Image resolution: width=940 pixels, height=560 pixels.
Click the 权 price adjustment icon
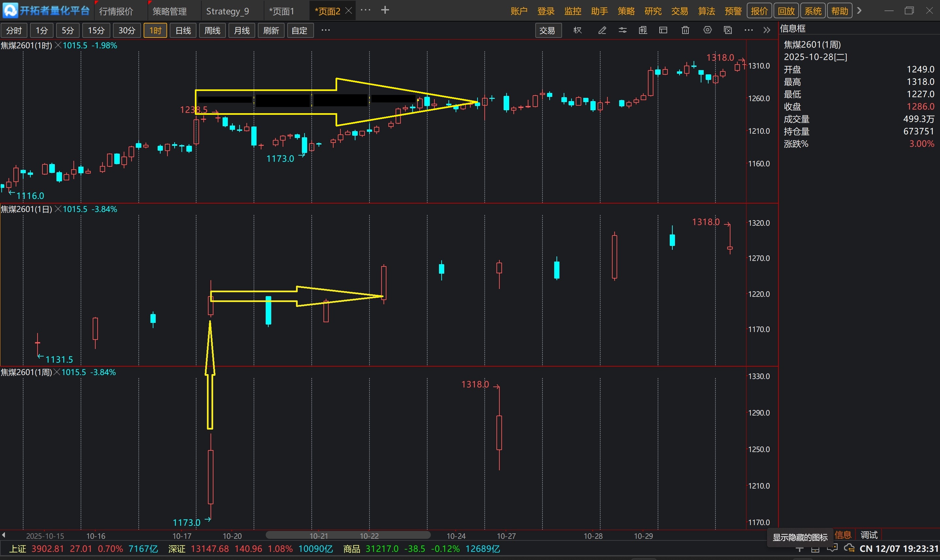click(x=578, y=30)
